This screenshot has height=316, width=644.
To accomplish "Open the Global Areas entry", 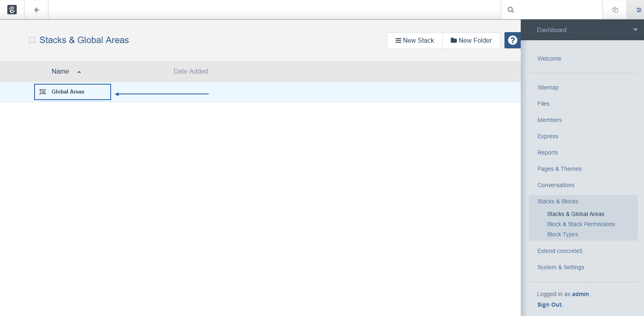I will pos(68,92).
